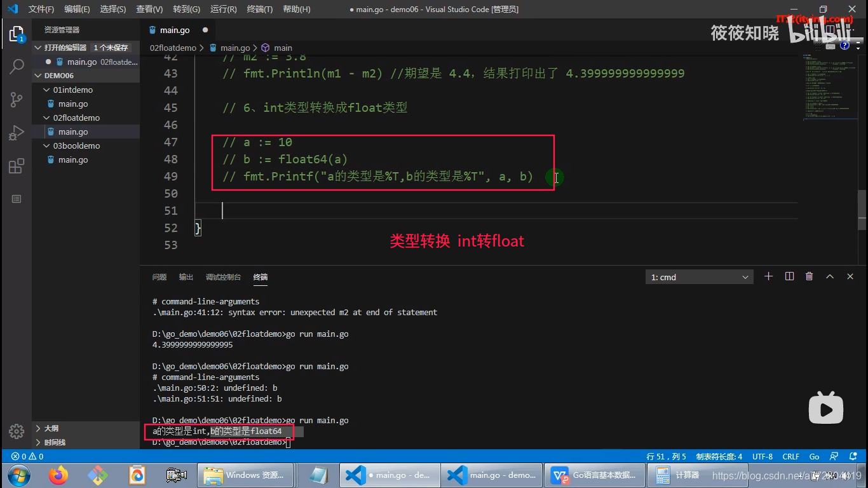Viewport: 868px width, 488px height.
Task: Maximize terminal panel with up chevron
Action: [x=830, y=276]
